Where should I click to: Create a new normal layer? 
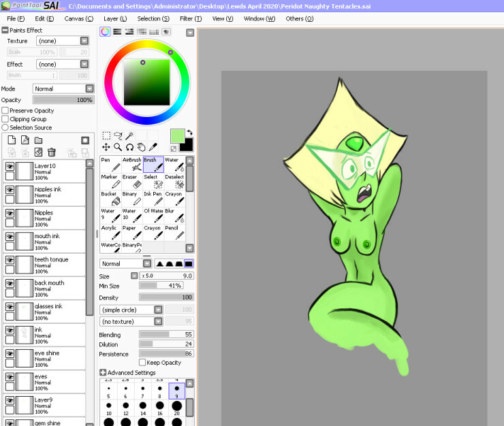[12, 140]
